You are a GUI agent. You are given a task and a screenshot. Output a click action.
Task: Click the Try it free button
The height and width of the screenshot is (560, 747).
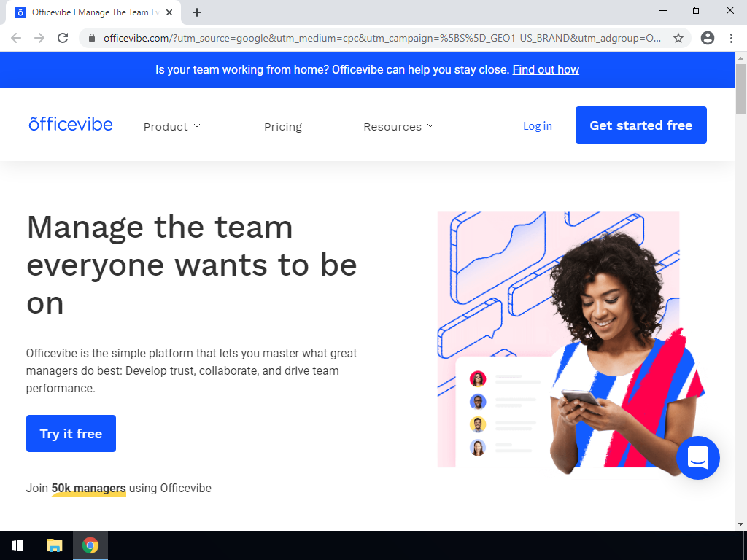[x=71, y=433]
